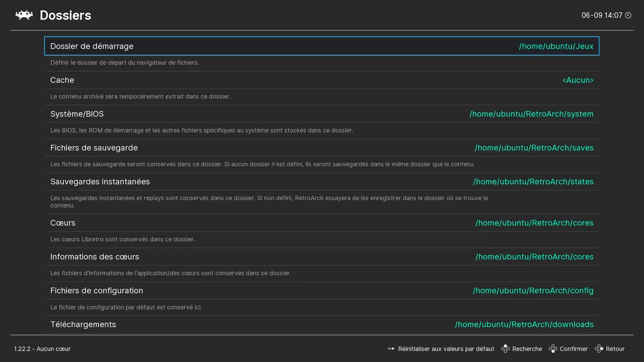Open the Système/BIOS directory setting

322,114
